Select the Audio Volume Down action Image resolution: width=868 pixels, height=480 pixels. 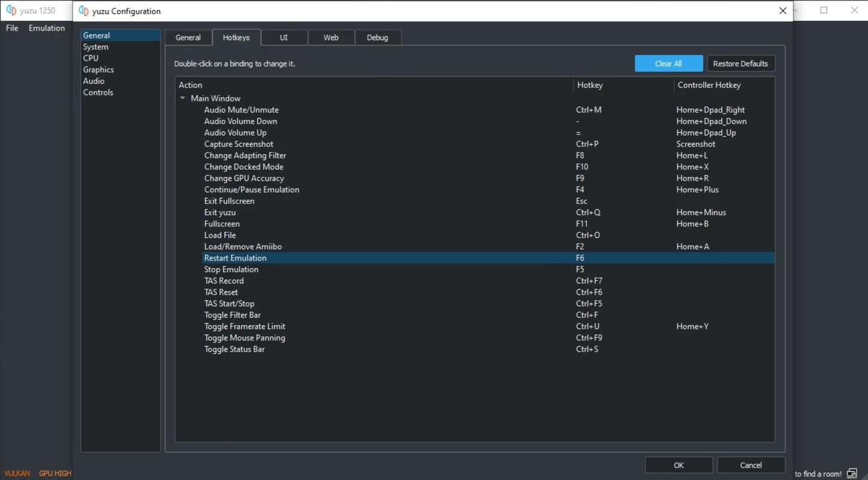[x=241, y=121]
